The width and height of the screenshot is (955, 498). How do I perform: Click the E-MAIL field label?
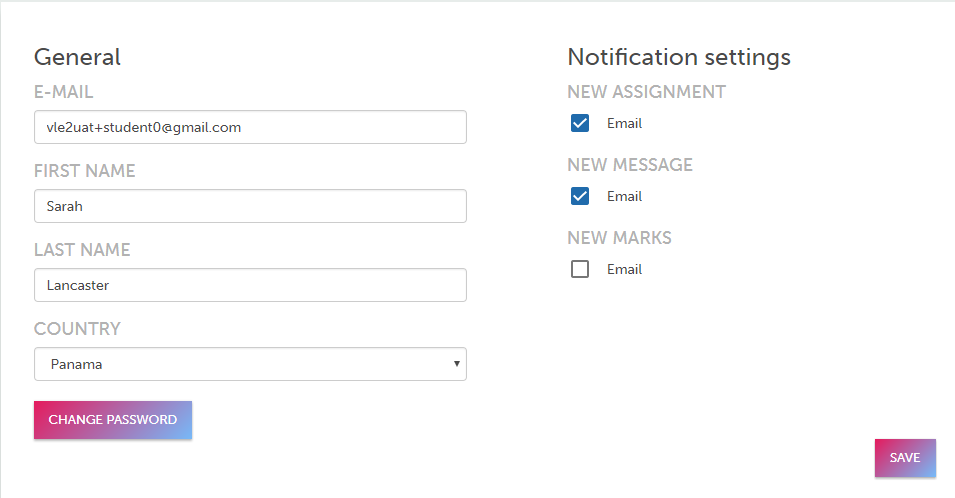coord(63,92)
